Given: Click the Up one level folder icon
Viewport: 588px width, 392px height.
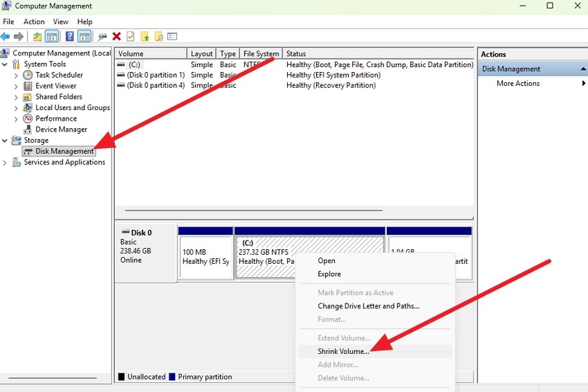Looking at the screenshot, I should pos(37,37).
